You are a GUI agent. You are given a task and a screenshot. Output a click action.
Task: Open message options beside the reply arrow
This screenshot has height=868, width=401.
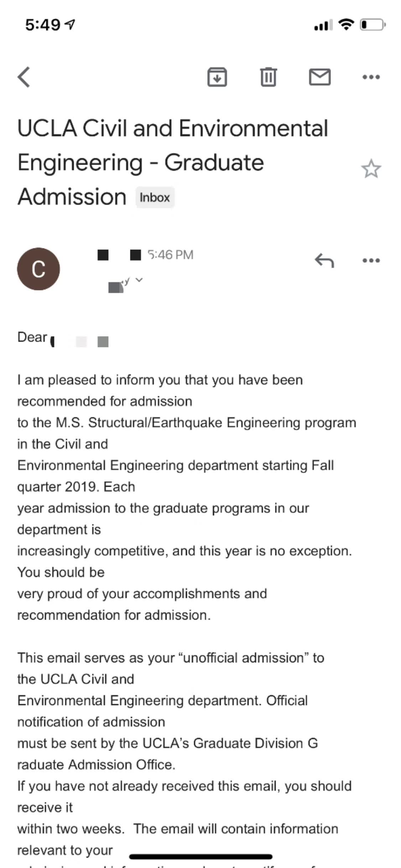[371, 260]
